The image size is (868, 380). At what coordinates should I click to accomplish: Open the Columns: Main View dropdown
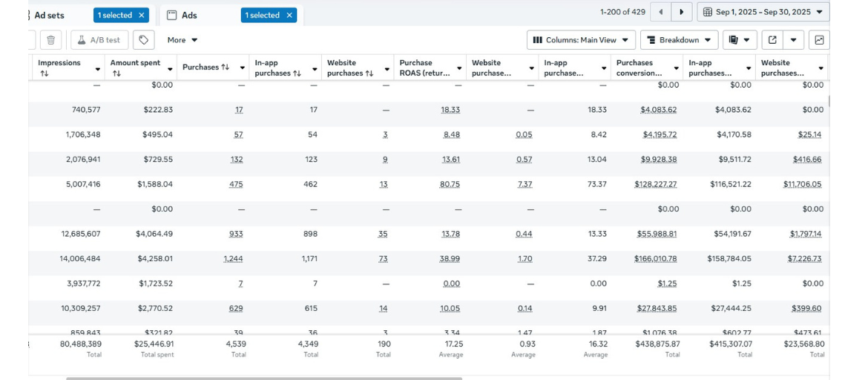click(x=581, y=40)
